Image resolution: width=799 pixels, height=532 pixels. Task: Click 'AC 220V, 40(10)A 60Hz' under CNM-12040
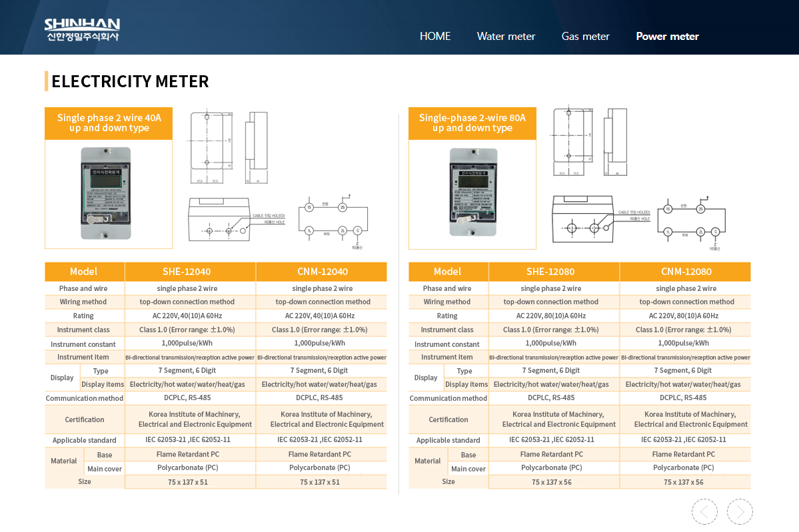coord(319,316)
